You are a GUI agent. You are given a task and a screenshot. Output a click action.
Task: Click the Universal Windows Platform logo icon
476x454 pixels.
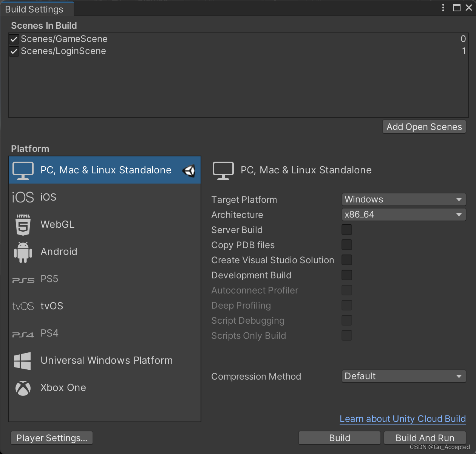pos(22,361)
